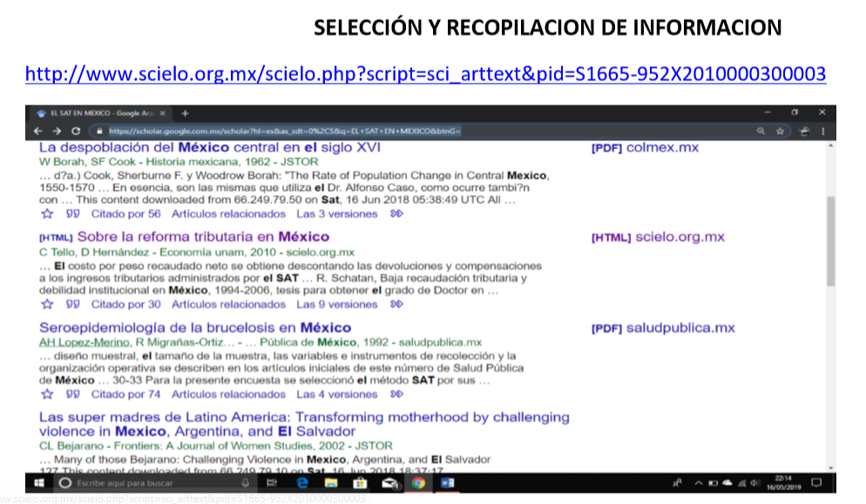Click the browser reload button
866x504 pixels.
pyautogui.click(x=76, y=131)
